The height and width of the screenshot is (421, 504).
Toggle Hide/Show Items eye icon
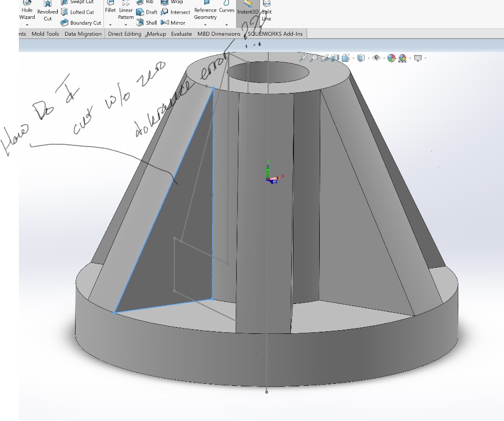pyautogui.click(x=376, y=58)
